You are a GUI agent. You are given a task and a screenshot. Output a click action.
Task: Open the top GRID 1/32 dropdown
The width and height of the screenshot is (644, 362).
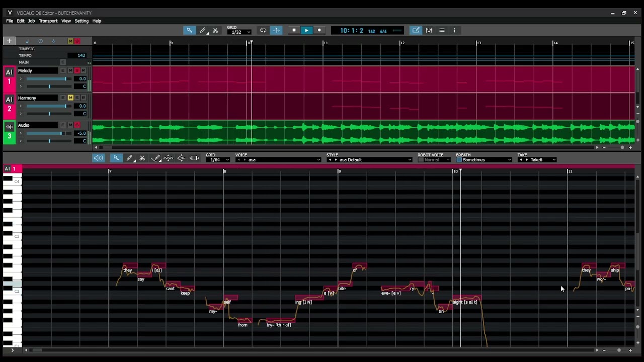239,32
